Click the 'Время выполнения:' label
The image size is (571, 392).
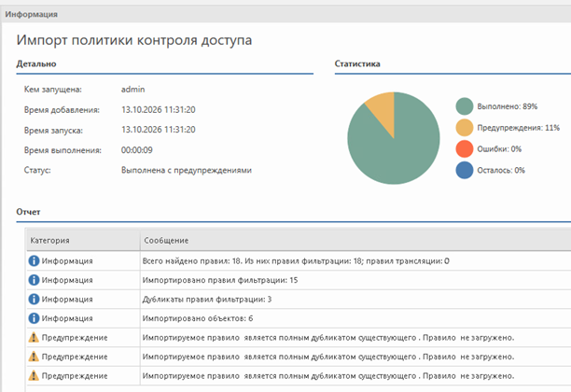(x=63, y=150)
